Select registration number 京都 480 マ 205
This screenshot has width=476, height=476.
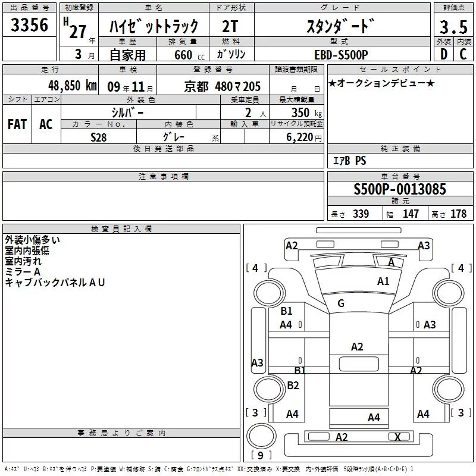222,87
